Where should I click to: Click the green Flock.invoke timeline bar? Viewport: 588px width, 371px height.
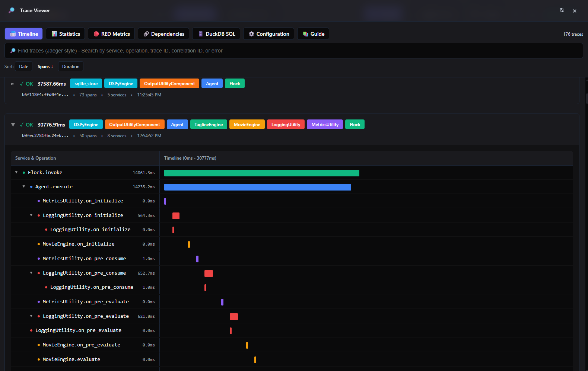[x=261, y=173]
